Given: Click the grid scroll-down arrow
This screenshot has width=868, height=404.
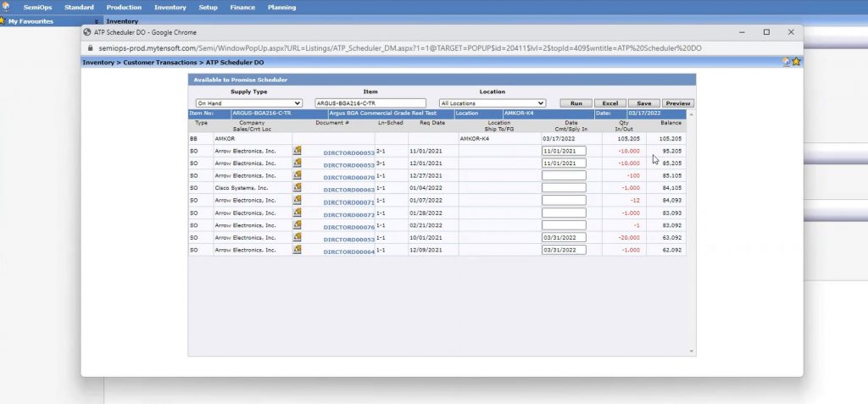Looking at the screenshot, I should tap(691, 351).
